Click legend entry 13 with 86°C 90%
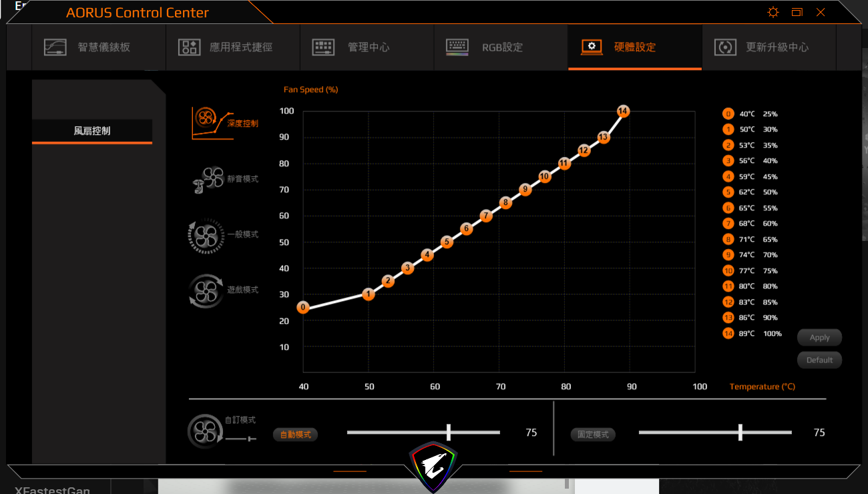Viewport: 868px width, 494px height. (x=750, y=318)
